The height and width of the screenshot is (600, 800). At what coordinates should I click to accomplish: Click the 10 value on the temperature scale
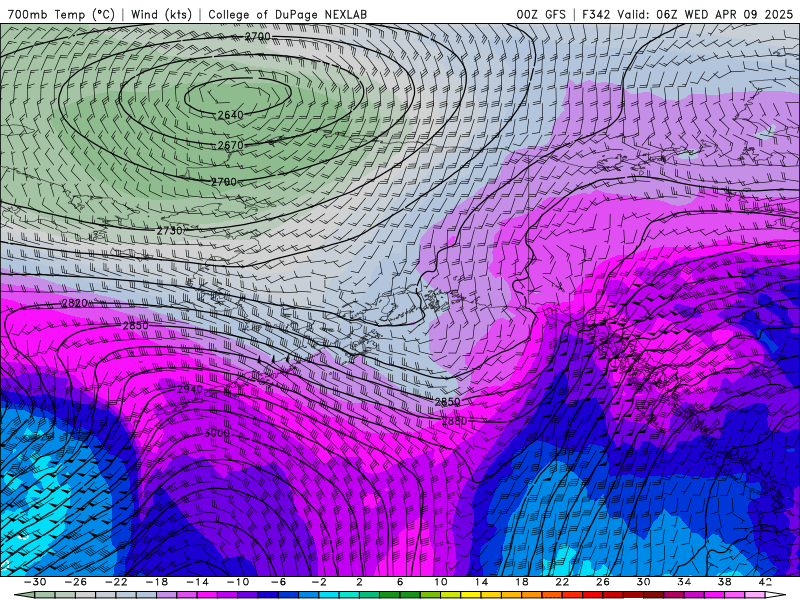[x=440, y=582]
